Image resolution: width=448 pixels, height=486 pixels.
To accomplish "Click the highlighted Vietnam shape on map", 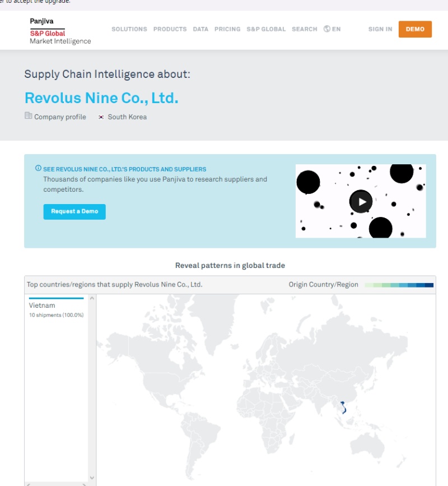I will 343,408.
